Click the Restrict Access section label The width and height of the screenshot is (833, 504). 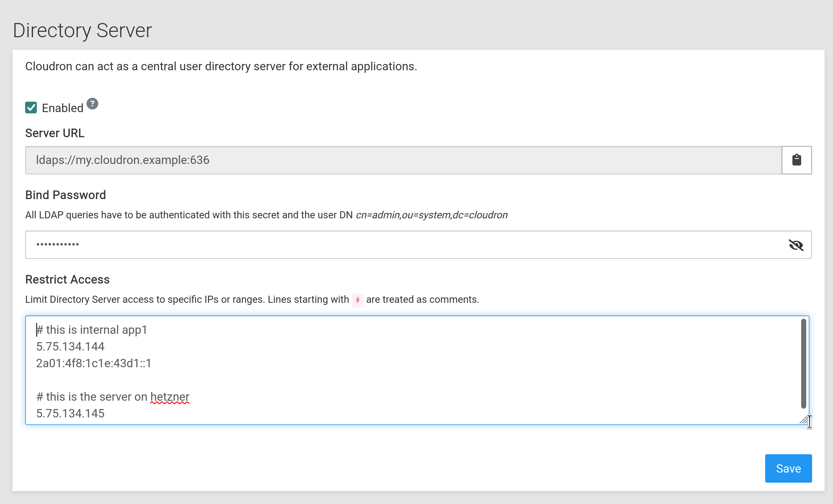pos(67,279)
